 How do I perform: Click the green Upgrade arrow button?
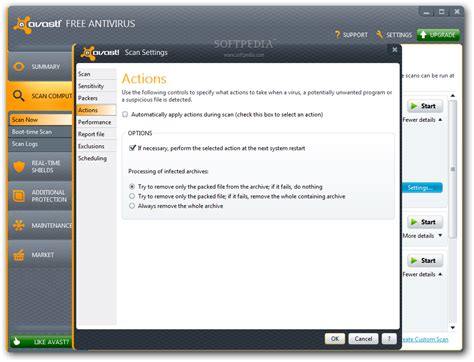click(x=438, y=35)
